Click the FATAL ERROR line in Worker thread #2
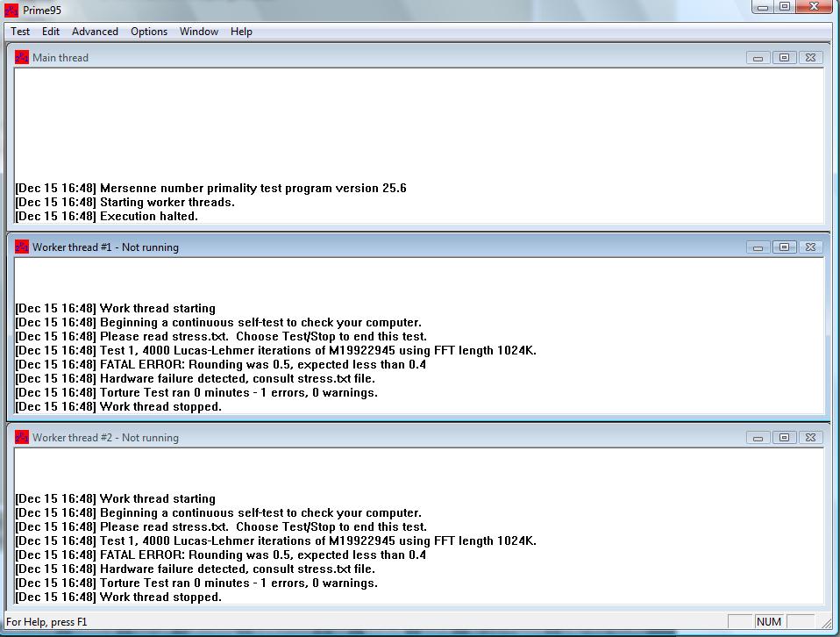The height and width of the screenshot is (637, 840). pyautogui.click(x=220, y=555)
